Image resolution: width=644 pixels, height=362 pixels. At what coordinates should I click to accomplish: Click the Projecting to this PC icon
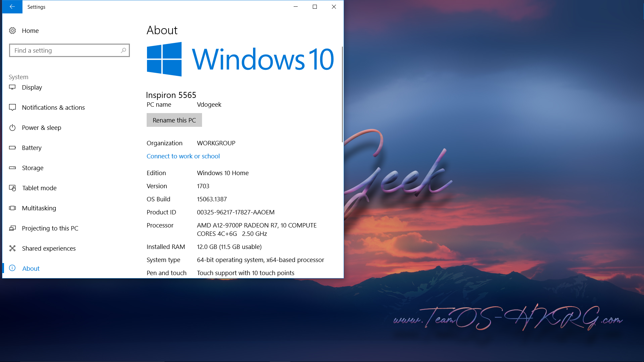coord(12,228)
